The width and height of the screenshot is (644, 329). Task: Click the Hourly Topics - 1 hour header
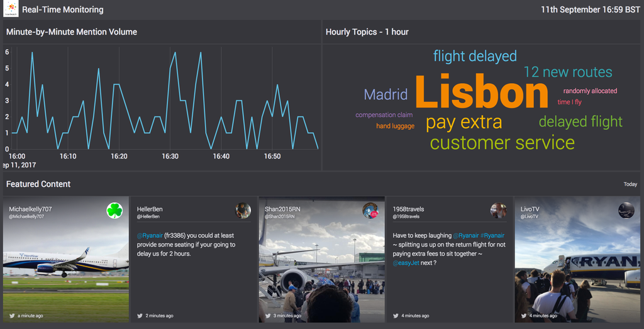pos(367,32)
